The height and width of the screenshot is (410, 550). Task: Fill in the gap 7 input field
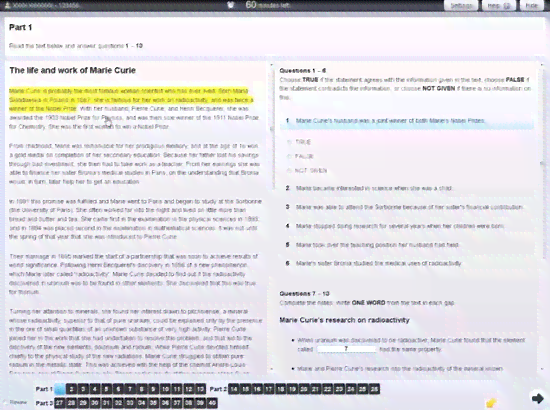click(x=346, y=349)
